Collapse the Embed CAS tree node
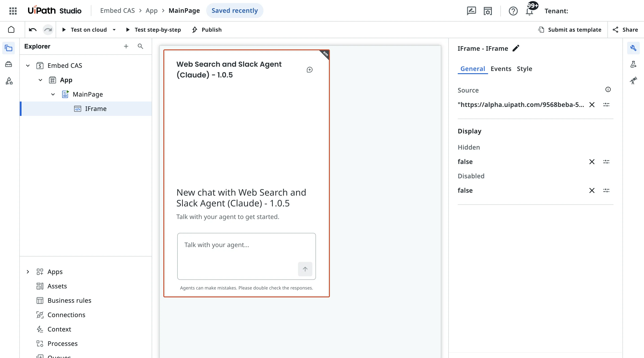This screenshot has width=644, height=358. click(x=28, y=66)
